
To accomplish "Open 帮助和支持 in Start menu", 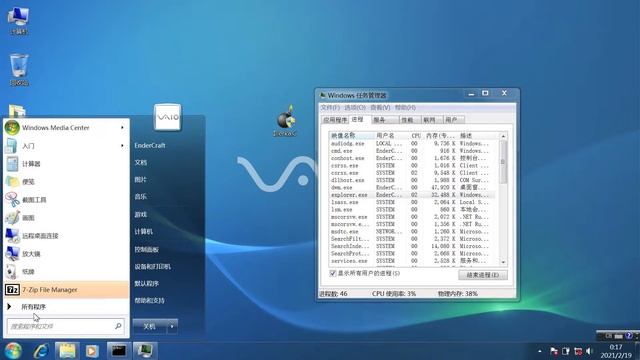I will [x=149, y=300].
